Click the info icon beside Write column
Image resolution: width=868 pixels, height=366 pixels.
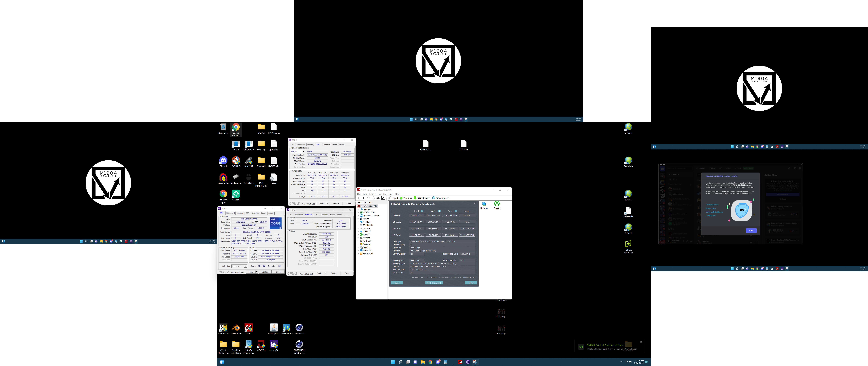coord(439,211)
